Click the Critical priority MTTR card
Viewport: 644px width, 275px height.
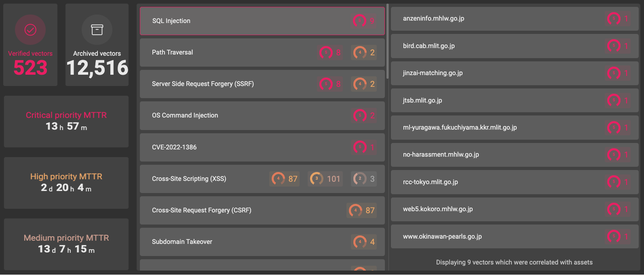66,122
